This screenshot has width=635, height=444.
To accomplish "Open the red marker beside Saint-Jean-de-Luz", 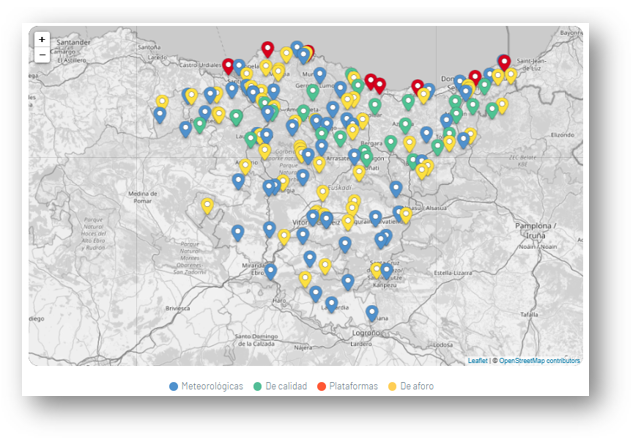I will click(x=504, y=63).
